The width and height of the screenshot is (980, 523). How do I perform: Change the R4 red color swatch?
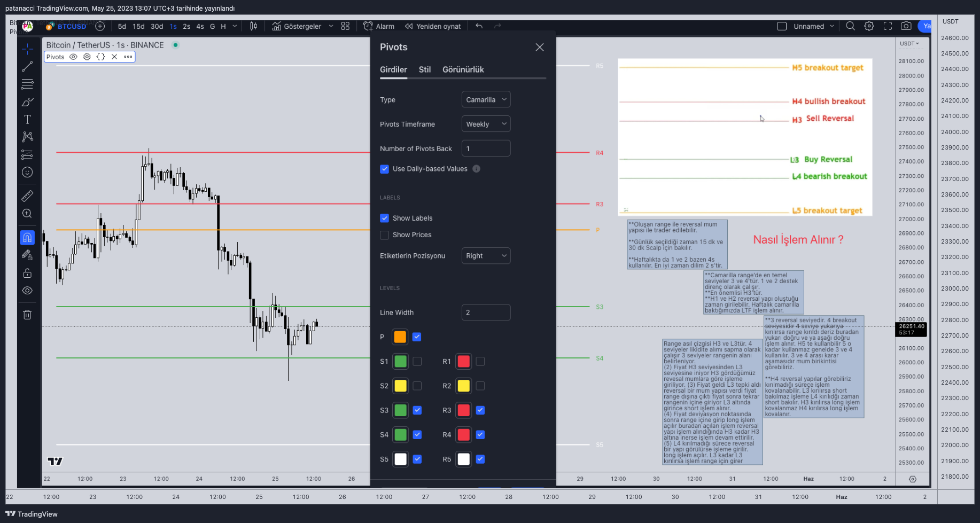(x=464, y=435)
